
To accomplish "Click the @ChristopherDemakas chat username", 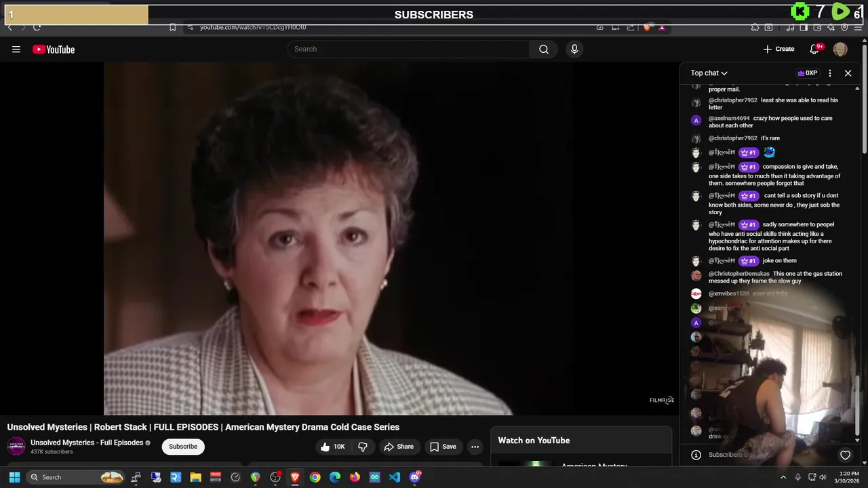I will point(739,274).
